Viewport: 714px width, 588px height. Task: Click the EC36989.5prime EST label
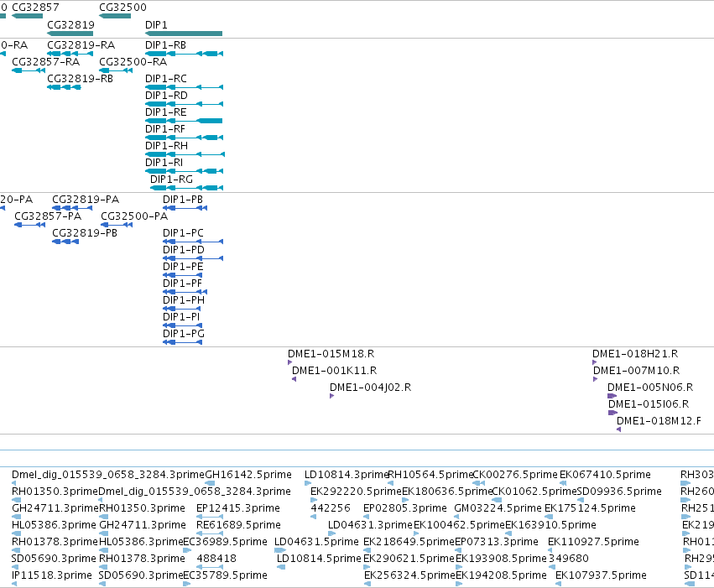point(225,542)
